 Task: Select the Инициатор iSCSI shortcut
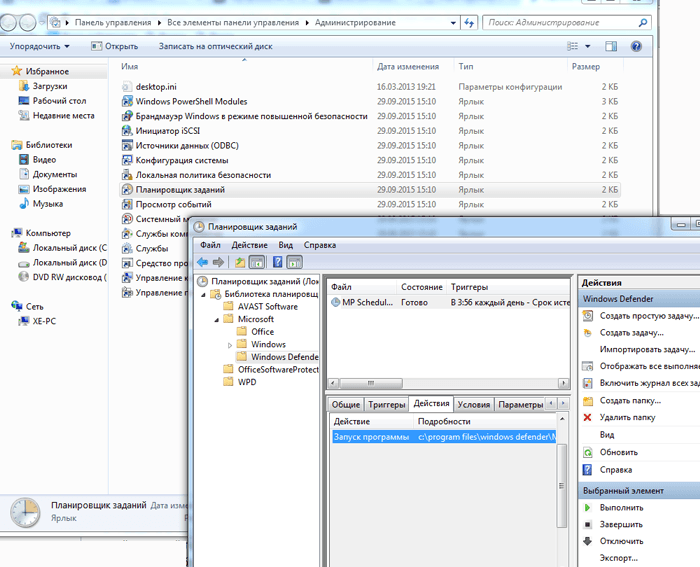click(167, 131)
